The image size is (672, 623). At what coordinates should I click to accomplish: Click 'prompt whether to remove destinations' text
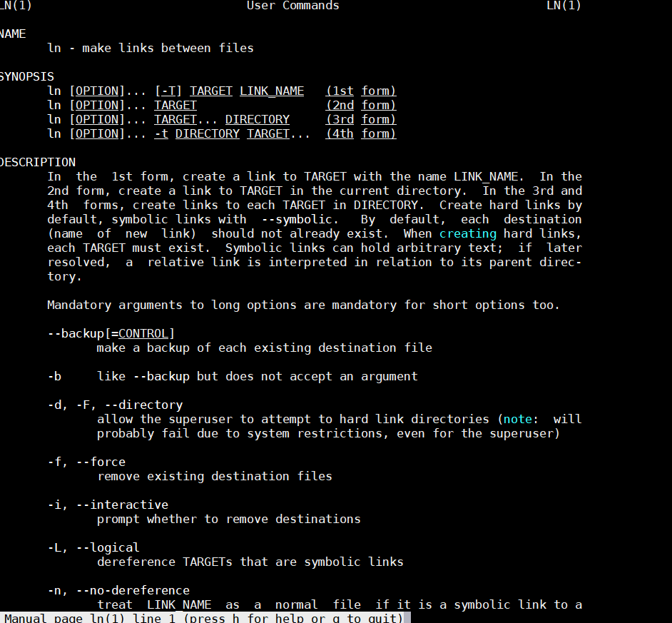point(229,520)
